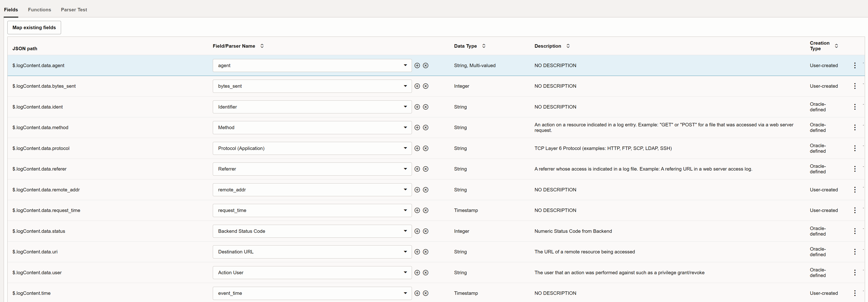Click the add (plus) icon for Method field
Image resolution: width=868 pixels, height=302 pixels.
417,128
